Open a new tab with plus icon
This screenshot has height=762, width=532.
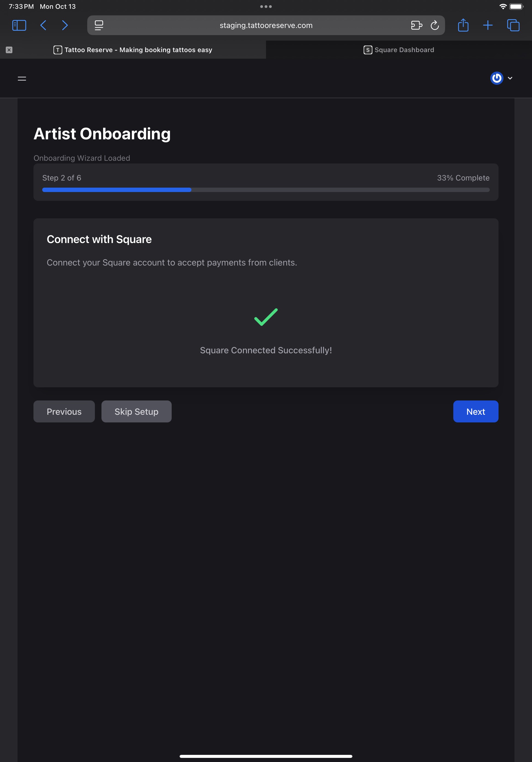click(x=488, y=26)
